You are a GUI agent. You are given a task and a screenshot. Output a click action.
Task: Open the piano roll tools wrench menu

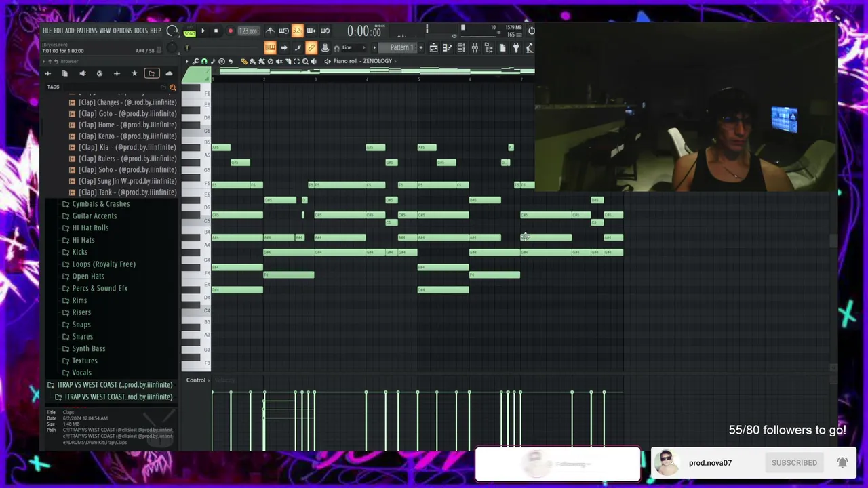click(x=195, y=62)
